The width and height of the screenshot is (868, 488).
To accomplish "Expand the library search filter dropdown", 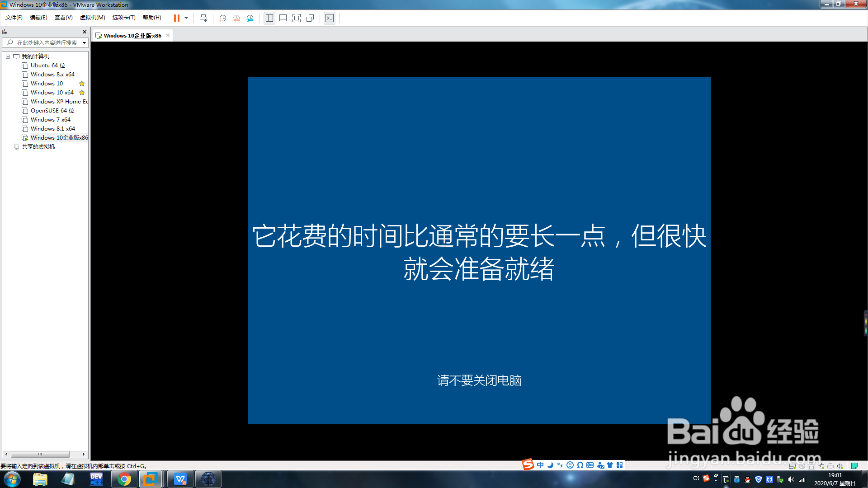I will (x=84, y=43).
